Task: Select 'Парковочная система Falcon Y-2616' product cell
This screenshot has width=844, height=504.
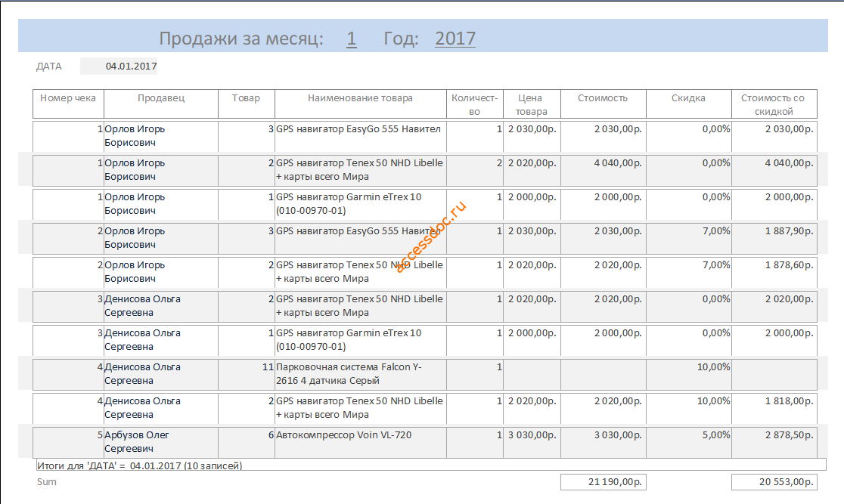Action: pos(360,374)
